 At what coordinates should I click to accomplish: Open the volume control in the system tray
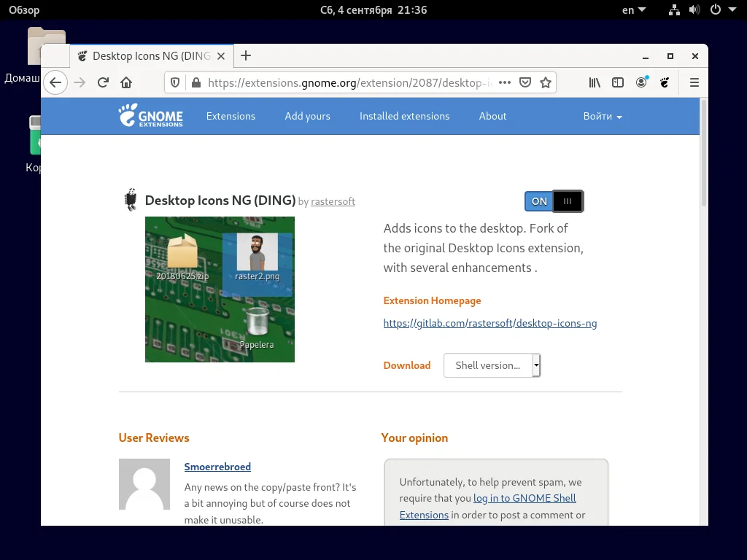[694, 9]
